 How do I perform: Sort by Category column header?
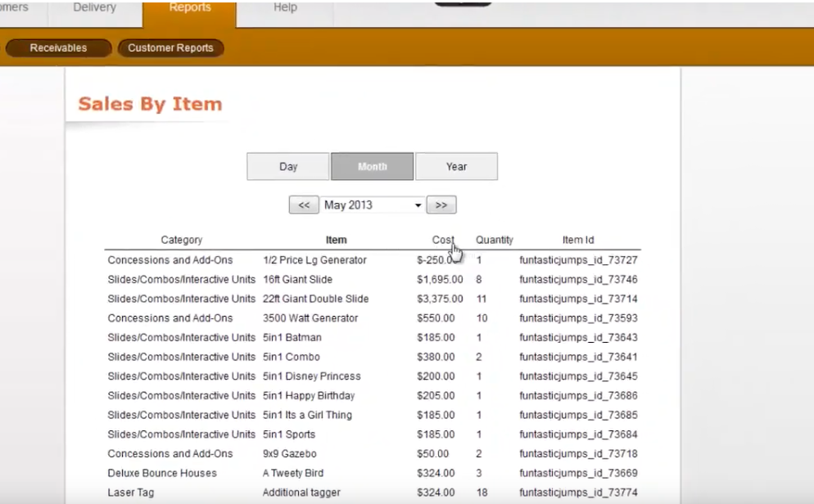click(181, 240)
